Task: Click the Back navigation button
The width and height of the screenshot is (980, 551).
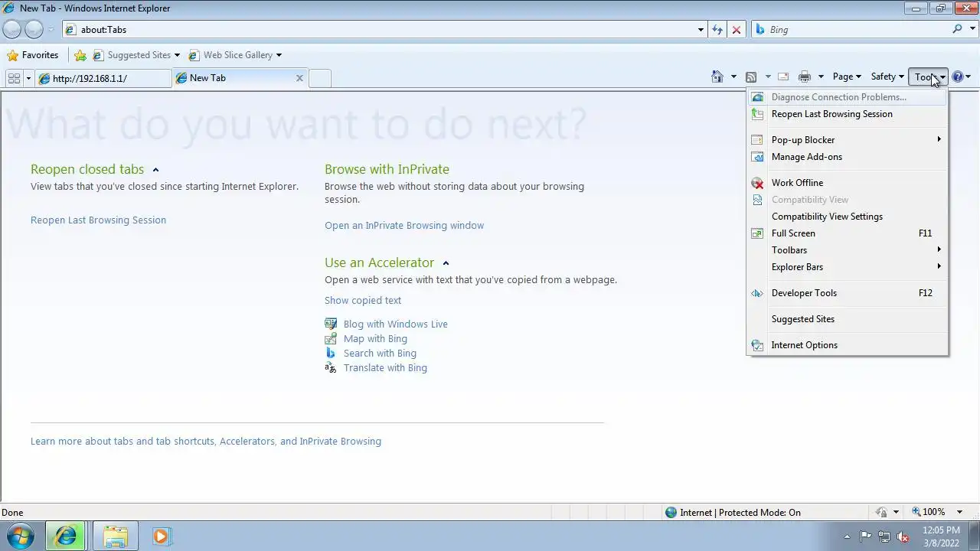Action: click(x=11, y=29)
